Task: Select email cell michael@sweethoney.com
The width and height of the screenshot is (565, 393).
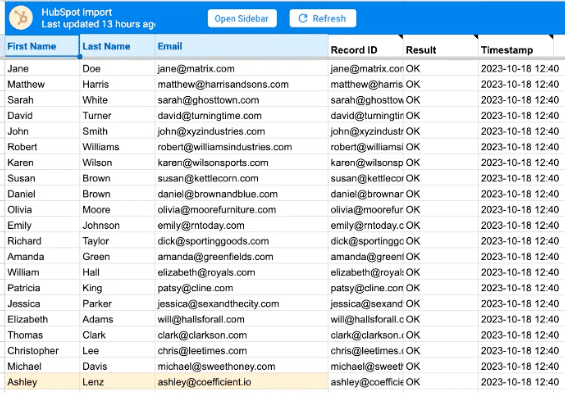Action: click(x=241, y=366)
